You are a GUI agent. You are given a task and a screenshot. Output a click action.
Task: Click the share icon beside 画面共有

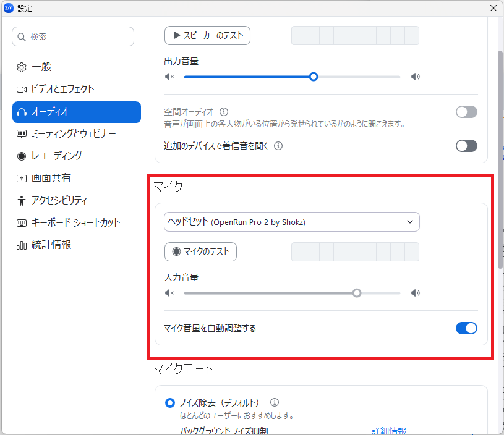point(22,179)
